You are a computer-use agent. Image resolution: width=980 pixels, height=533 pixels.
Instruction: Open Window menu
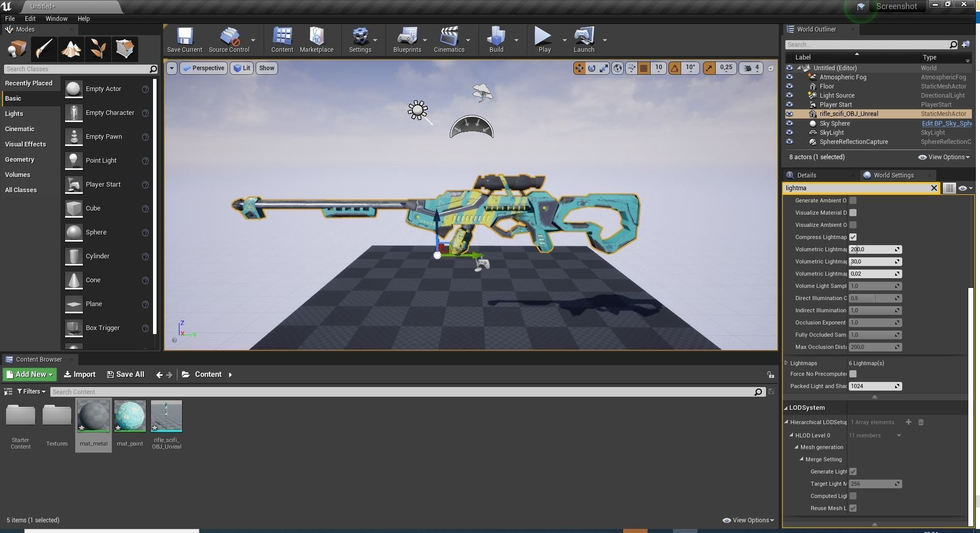click(x=56, y=18)
